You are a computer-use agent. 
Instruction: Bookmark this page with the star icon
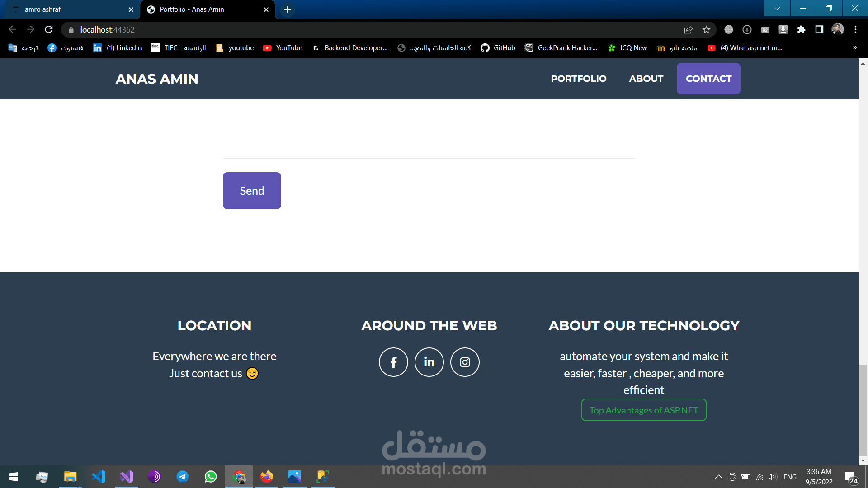coord(706,29)
